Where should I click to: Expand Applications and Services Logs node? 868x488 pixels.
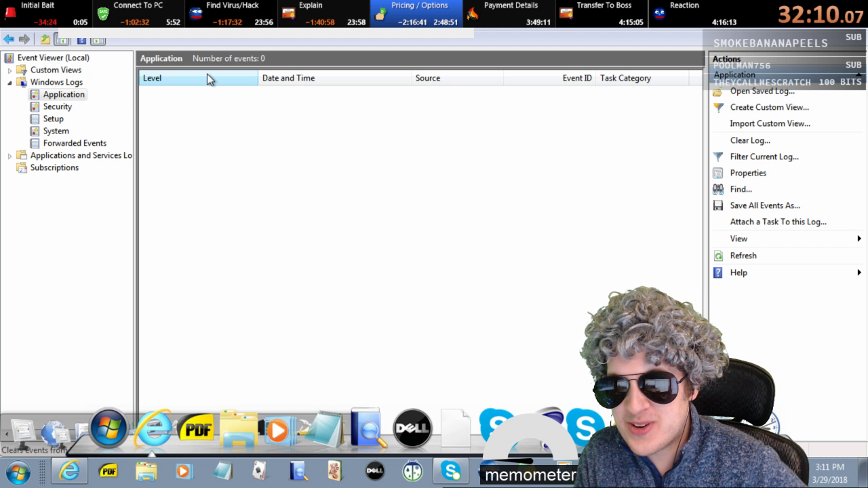coord(9,156)
